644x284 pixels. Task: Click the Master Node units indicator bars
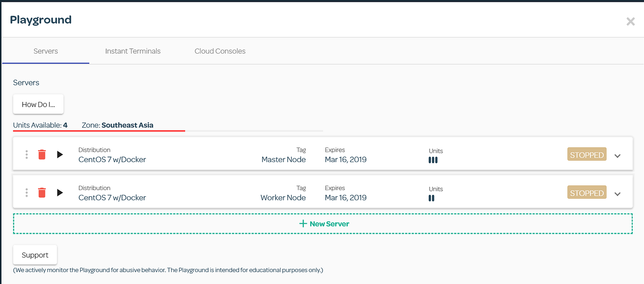pyautogui.click(x=433, y=160)
